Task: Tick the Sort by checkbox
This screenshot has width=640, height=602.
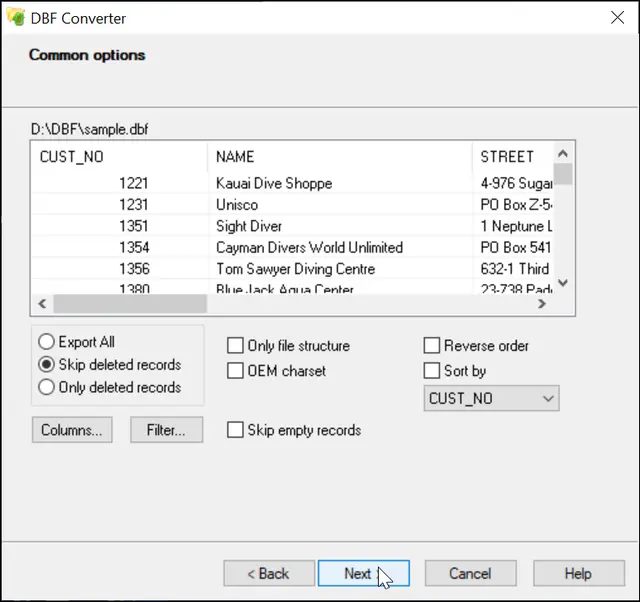Action: tap(432, 371)
